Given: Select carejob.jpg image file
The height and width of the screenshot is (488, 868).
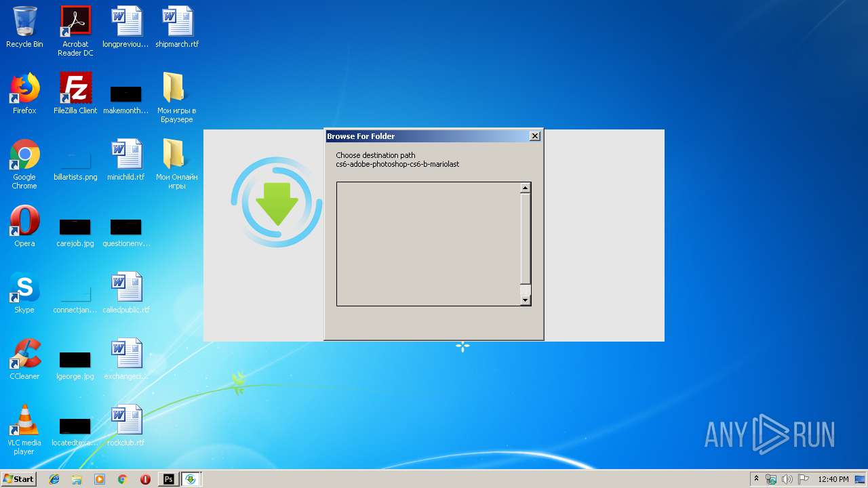Looking at the screenshot, I should point(75,232).
